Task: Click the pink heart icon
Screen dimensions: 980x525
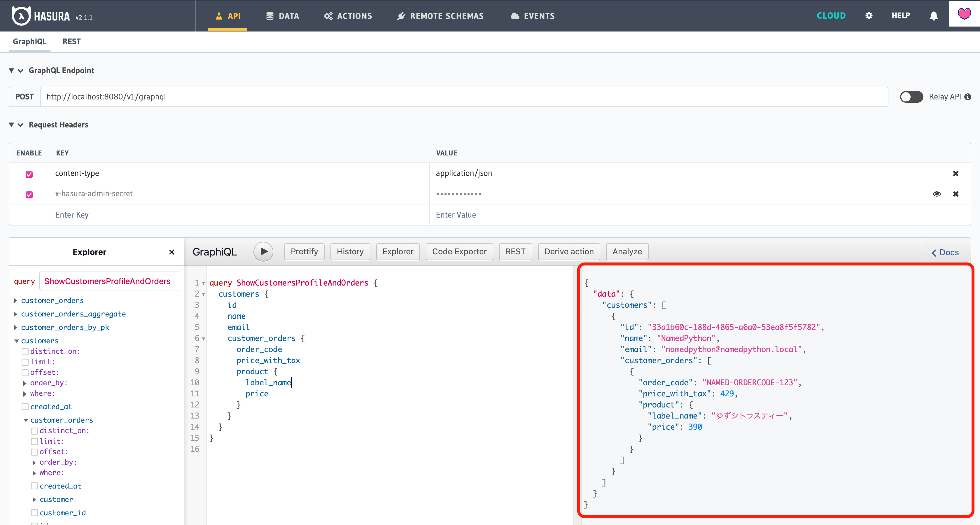Action: pos(964,14)
